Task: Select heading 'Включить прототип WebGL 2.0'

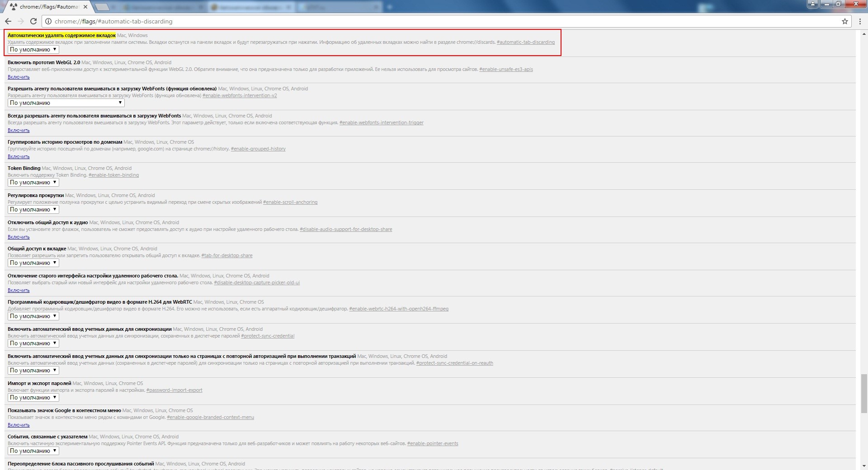Action: pos(44,62)
